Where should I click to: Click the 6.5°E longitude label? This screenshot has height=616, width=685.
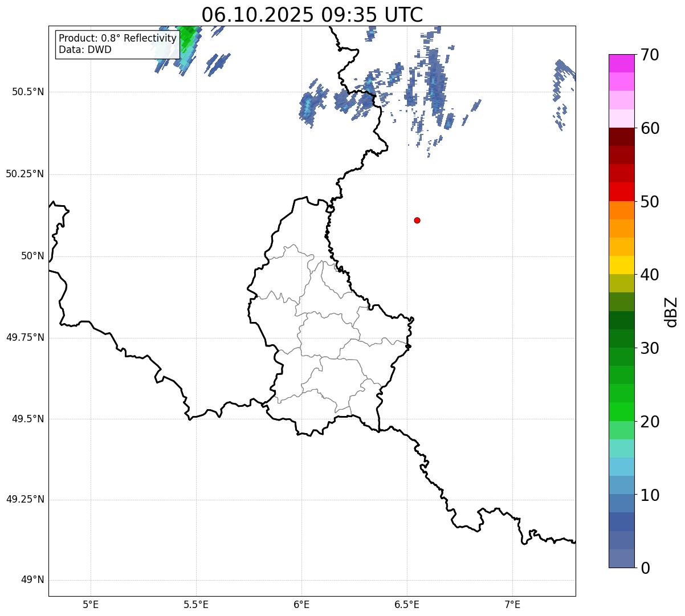point(407,604)
